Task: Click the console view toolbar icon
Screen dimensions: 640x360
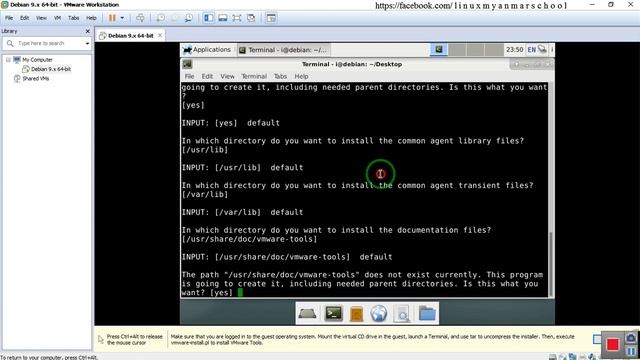Action: pyautogui.click(x=271, y=18)
